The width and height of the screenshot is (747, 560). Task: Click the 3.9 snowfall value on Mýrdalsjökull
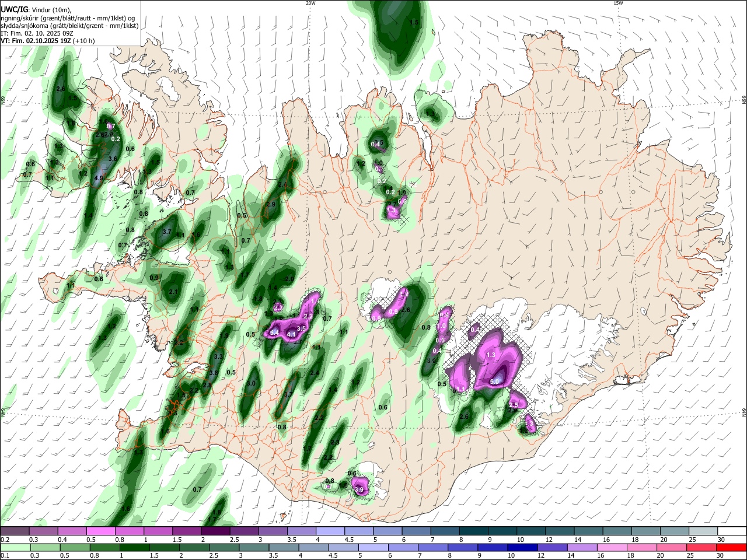(x=359, y=489)
